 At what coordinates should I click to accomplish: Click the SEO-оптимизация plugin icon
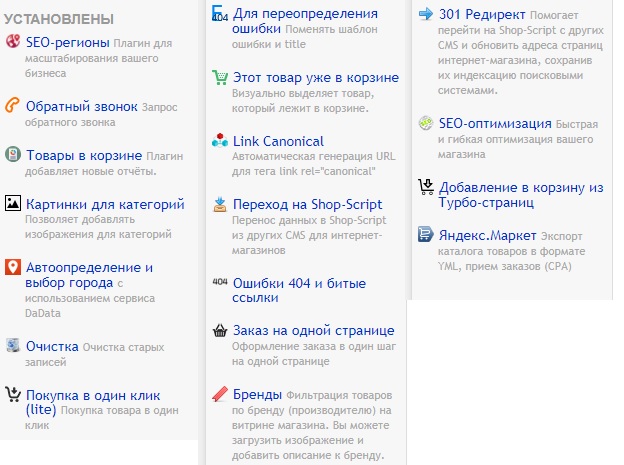tap(426, 123)
